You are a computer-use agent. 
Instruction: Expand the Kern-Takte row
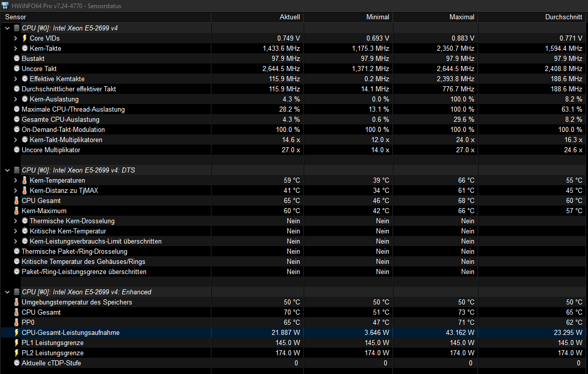[x=15, y=48]
